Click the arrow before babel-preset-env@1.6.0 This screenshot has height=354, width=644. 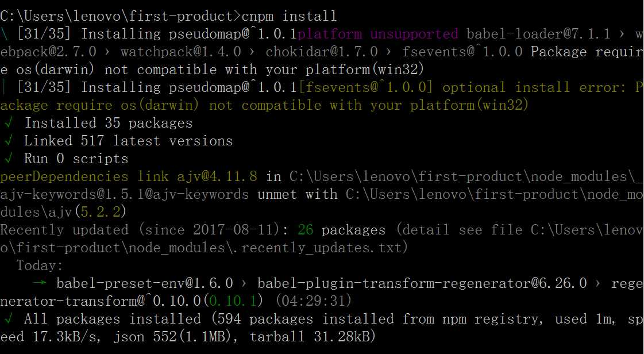(x=40, y=283)
